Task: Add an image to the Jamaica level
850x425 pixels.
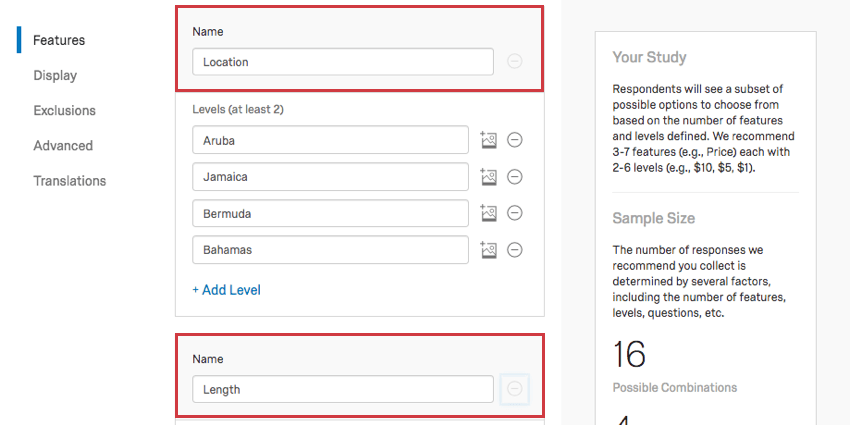Action: 488,177
